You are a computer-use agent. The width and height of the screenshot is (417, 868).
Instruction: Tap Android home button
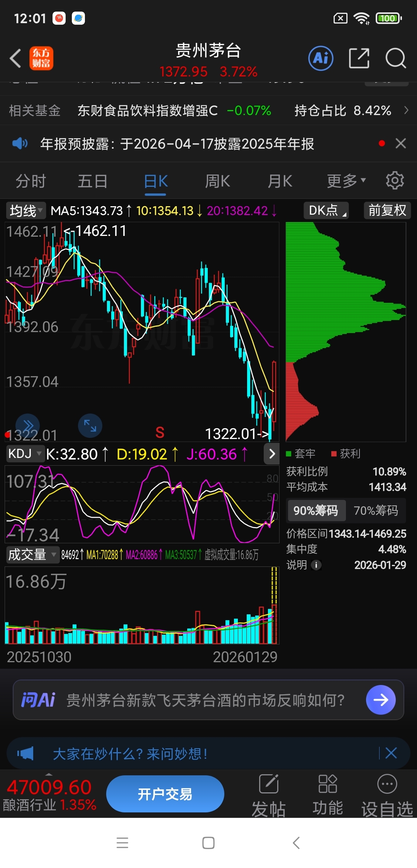pos(208,843)
